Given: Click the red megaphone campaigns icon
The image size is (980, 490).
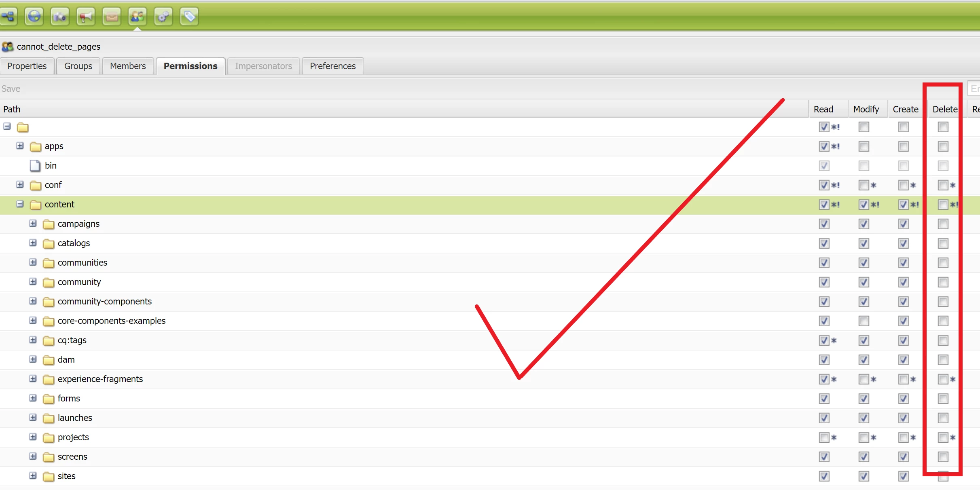Looking at the screenshot, I should click(x=86, y=17).
